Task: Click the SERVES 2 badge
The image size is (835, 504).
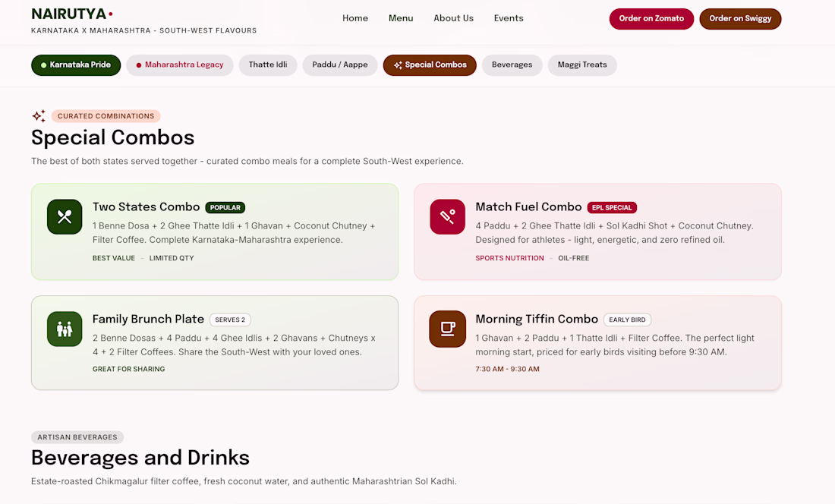Action: (x=230, y=320)
